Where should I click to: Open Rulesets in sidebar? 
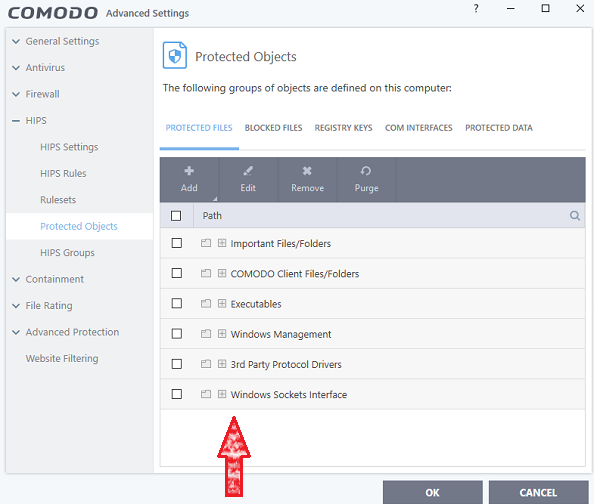(x=58, y=200)
